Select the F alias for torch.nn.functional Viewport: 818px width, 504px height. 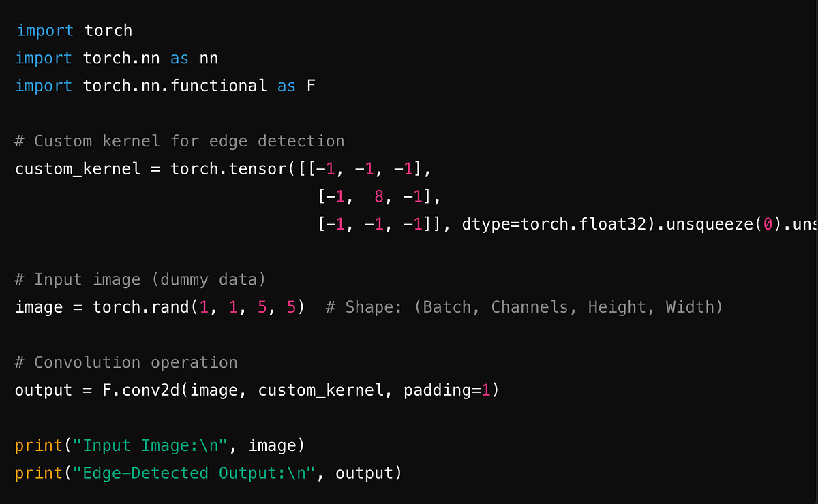(312, 86)
